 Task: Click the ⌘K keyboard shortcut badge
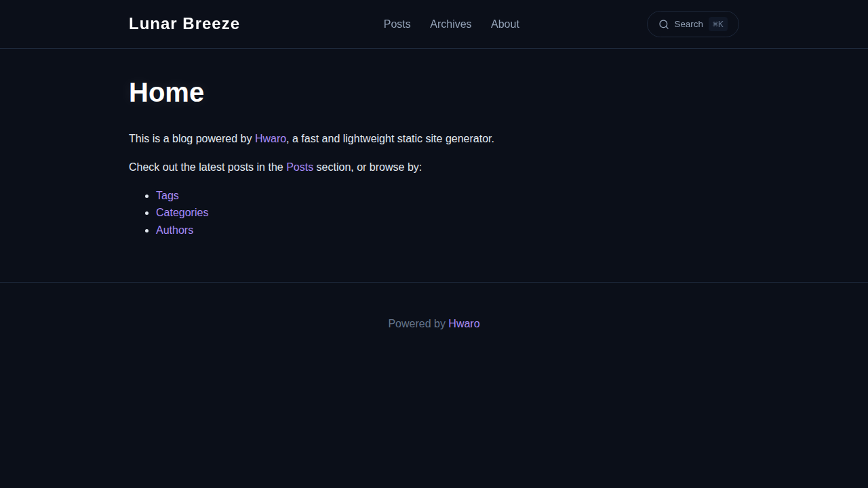[717, 24]
